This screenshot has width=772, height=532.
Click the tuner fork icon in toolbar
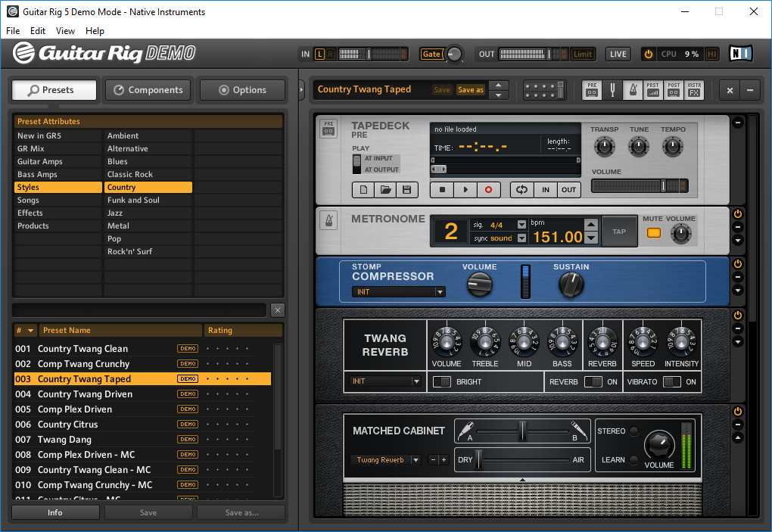pyautogui.click(x=612, y=90)
